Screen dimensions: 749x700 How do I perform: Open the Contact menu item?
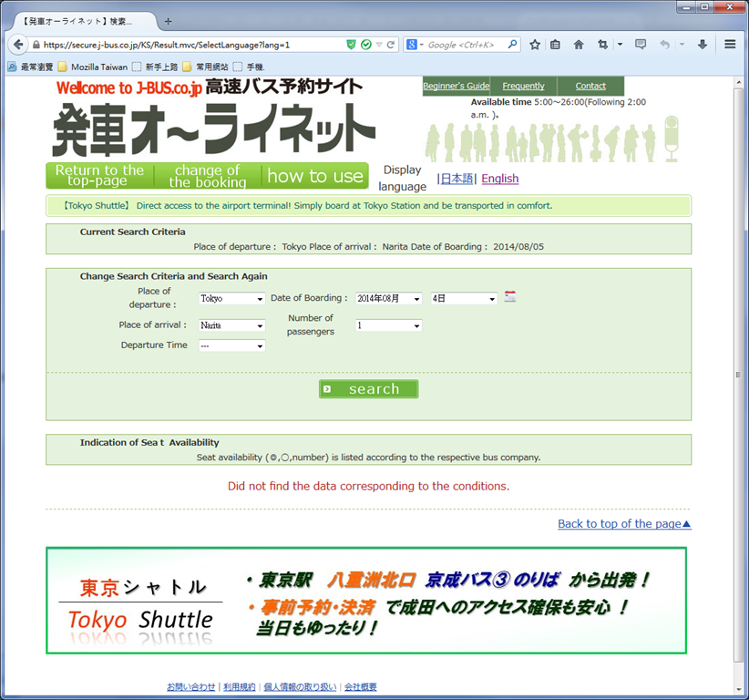590,86
